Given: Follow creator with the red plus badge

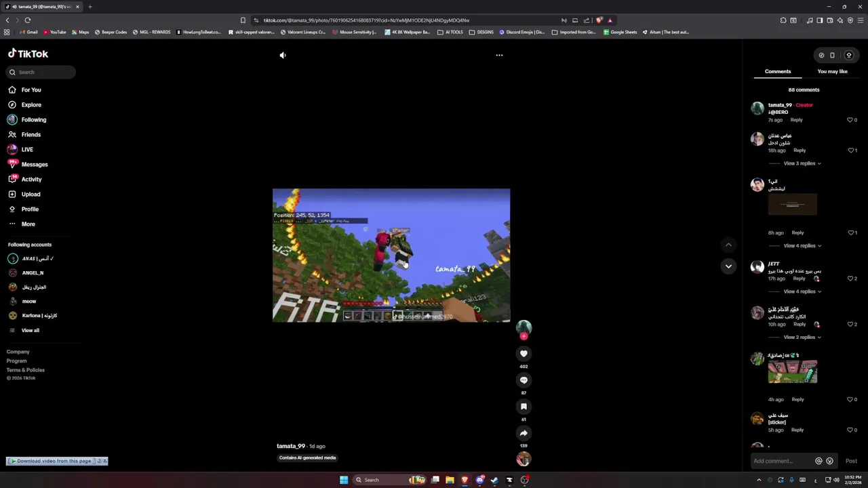Looking at the screenshot, I should [x=524, y=336].
